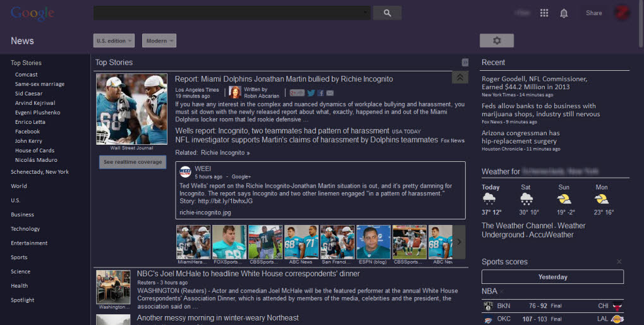Open the Health section
This screenshot has height=325, width=644.
pyautogui.click(x=20, y=286)
